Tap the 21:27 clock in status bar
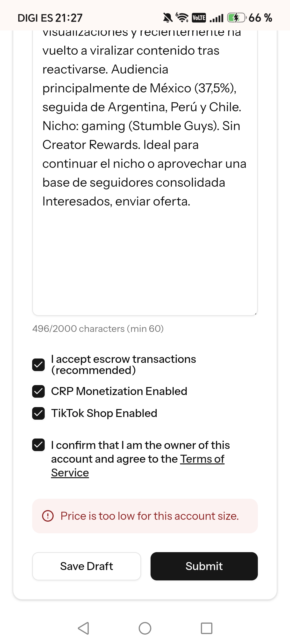Image resolution: width=290 pixels, height=644 pixels. pos(69,18)
